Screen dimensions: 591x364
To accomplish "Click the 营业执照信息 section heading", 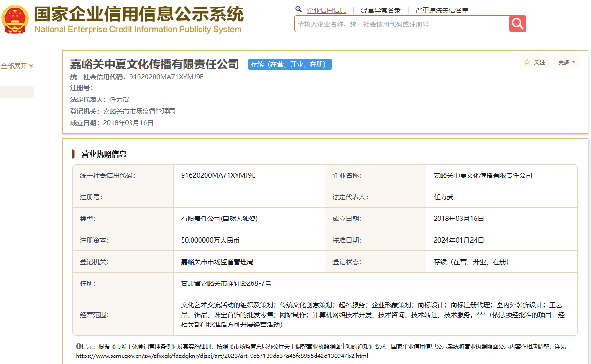I will click(103, 154).
